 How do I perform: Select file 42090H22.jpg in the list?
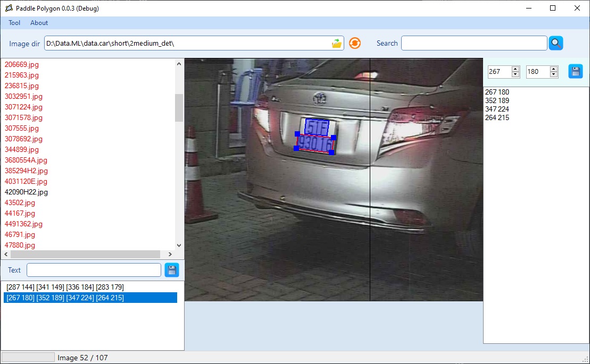[x=26, y=192]
